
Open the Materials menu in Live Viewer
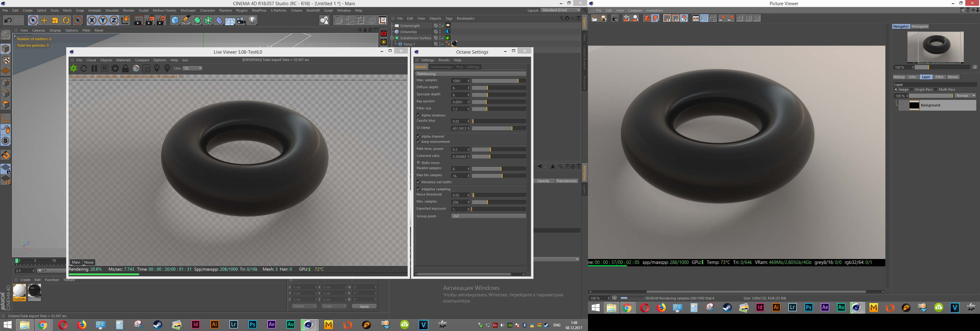click(123, 60)
